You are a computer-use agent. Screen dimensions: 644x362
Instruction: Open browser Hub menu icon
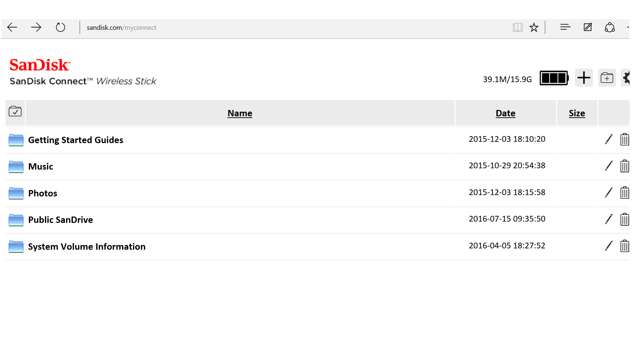565,27
